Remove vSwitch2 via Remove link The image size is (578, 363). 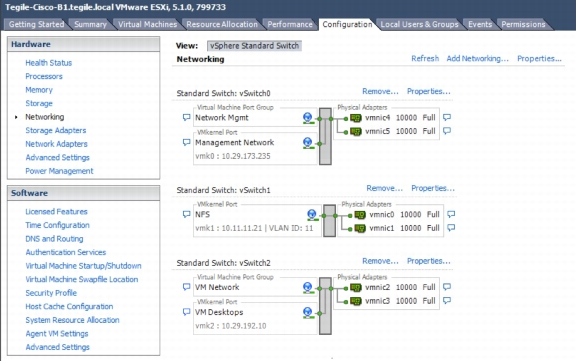tap(380, 261)
